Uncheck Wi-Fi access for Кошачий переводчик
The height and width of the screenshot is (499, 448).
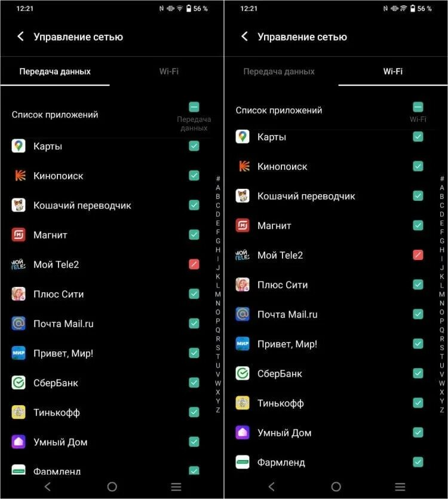tap(418, 196)
